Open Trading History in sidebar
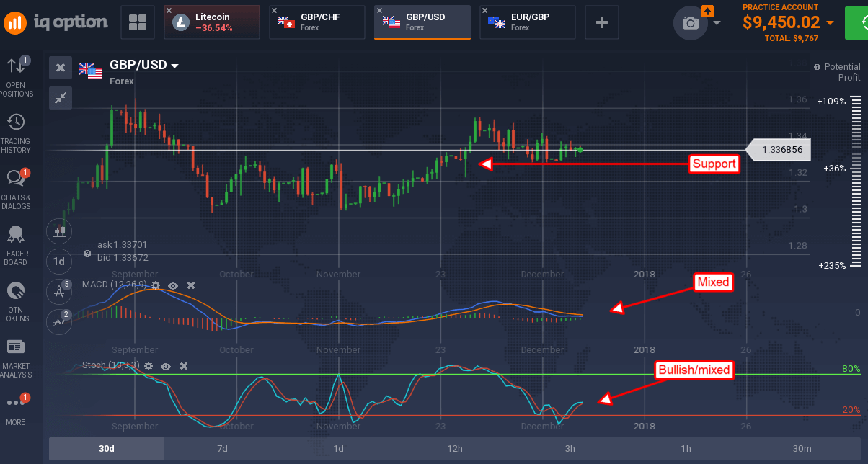The image size is (868, 464). 16,134
